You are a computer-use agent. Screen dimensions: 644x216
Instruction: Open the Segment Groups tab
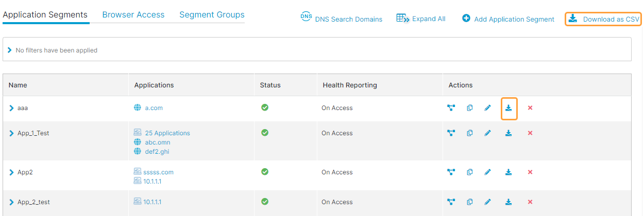coord(212,15)
